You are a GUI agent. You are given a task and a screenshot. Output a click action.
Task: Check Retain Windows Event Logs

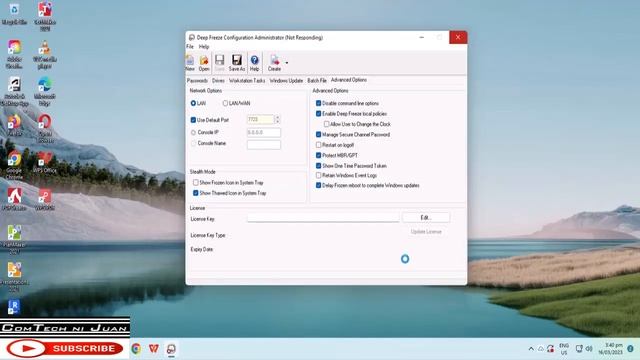click(x=318, y=175)
